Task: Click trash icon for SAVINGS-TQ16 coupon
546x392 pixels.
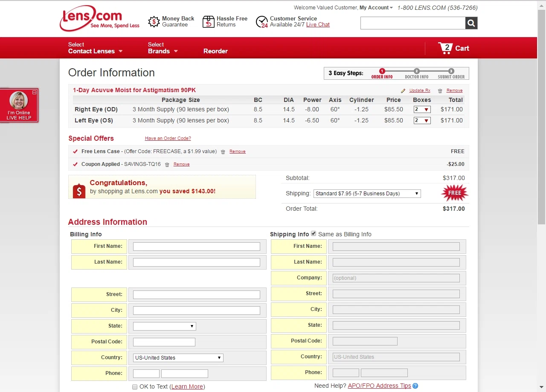Action: point(167,165)
